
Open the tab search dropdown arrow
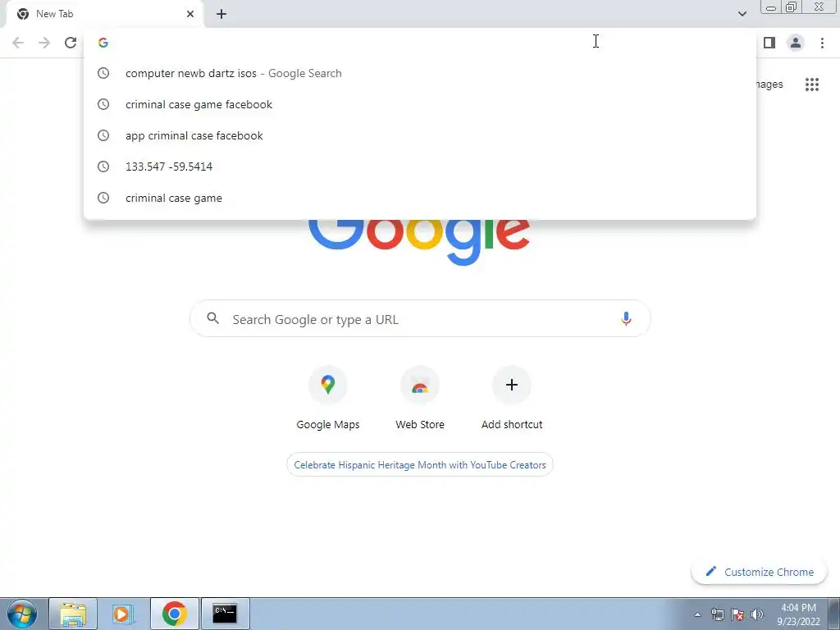pyautogui.click(x=742, y=14)
